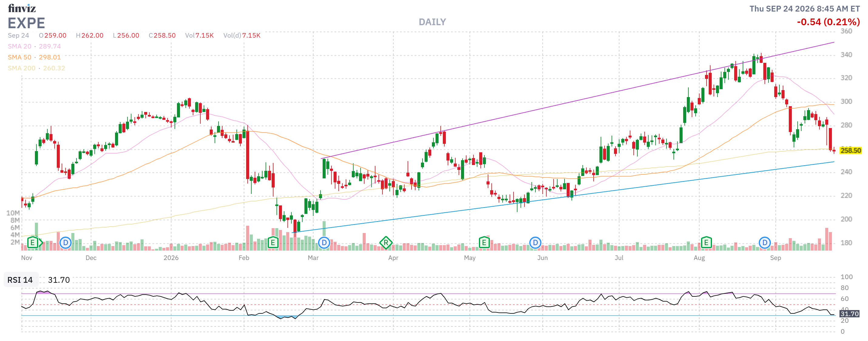
Task: Select the DAILY timeframe label
Action: click(432, 22)
